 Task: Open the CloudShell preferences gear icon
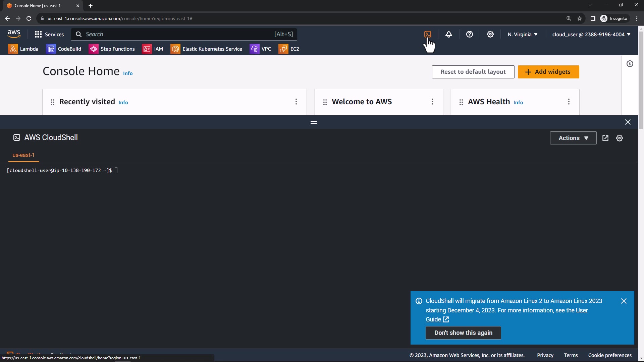coord(619,138)
